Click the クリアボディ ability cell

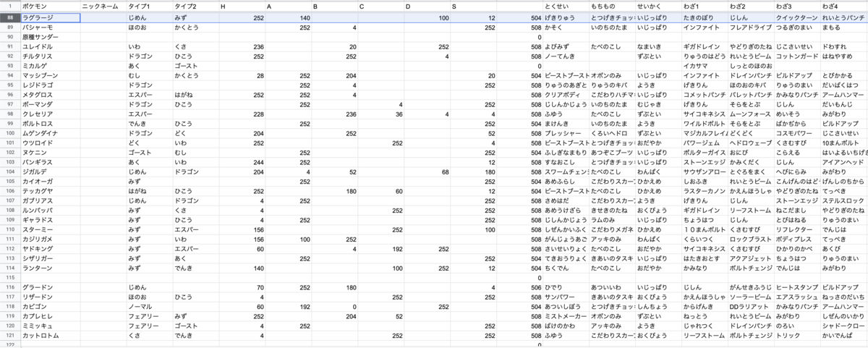tap(566, 95)
